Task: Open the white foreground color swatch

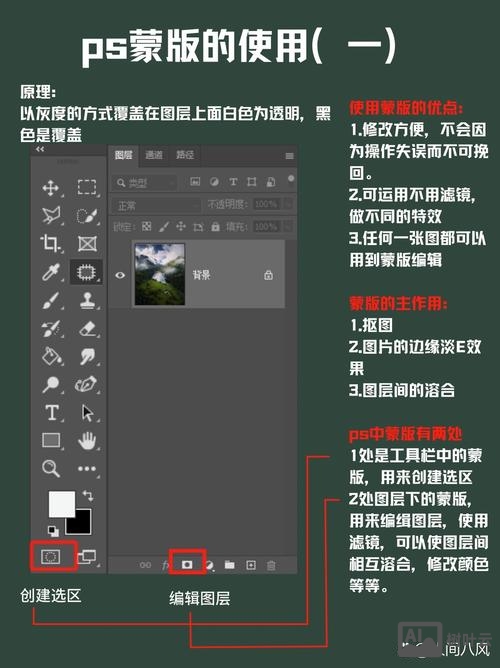Action: (x=62, y=504)
